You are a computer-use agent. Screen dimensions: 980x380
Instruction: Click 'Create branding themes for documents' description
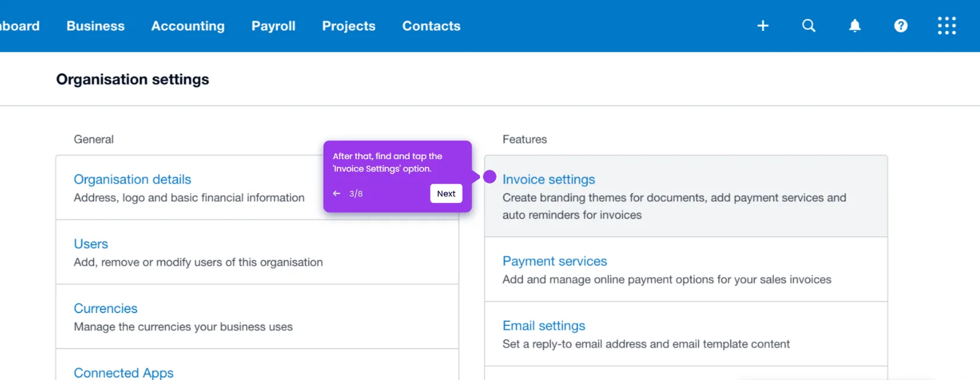(x=674, y=206)
